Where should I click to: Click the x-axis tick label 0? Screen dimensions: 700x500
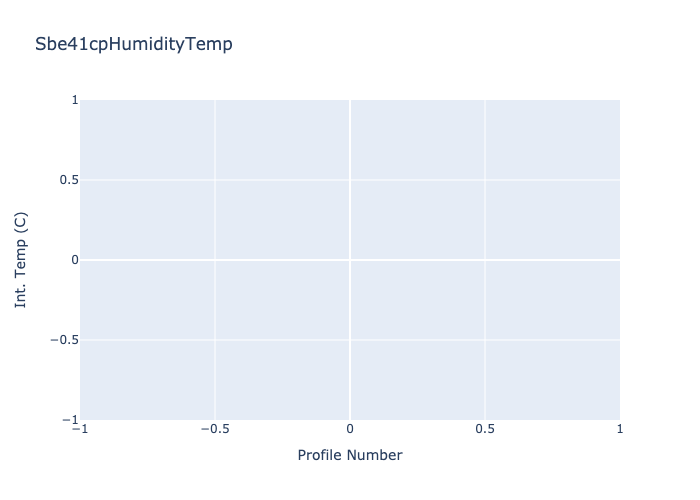tap(350, 429)
